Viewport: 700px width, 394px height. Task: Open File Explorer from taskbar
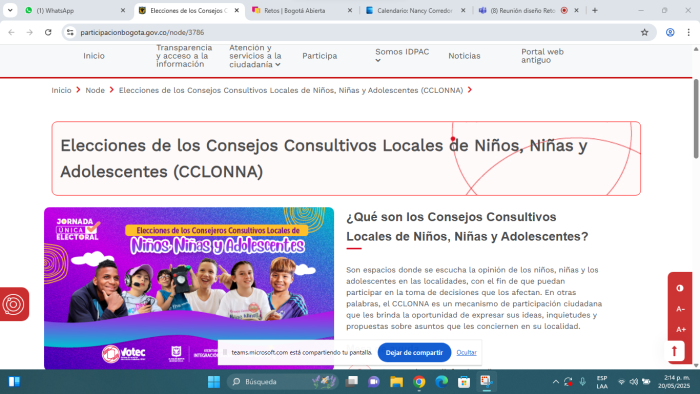396,382
